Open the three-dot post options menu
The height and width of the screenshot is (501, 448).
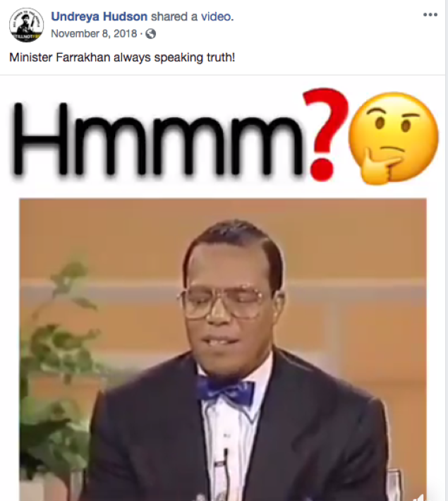[x=430, y=15]
